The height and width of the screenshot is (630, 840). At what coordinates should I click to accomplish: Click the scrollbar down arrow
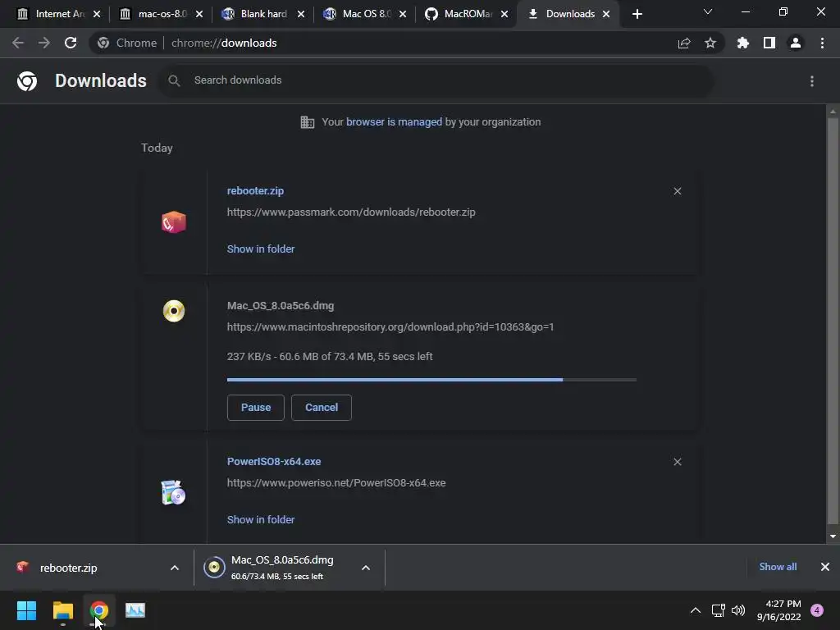point(833,536)
